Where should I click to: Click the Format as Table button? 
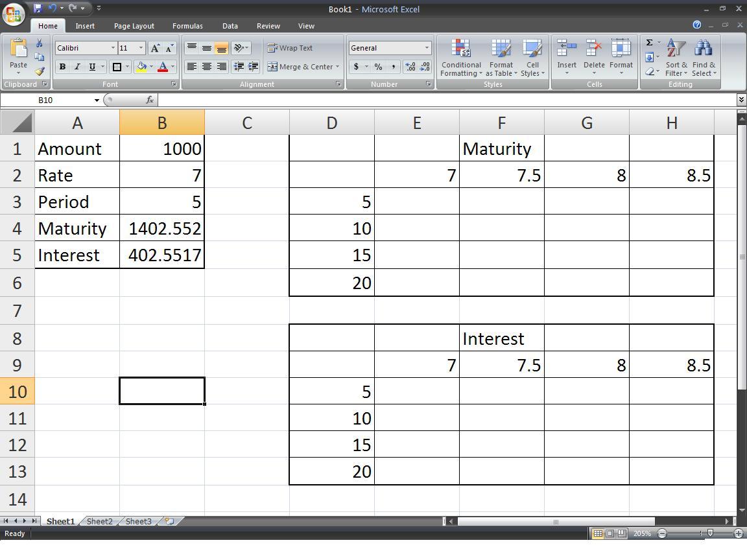click(501, 58)
